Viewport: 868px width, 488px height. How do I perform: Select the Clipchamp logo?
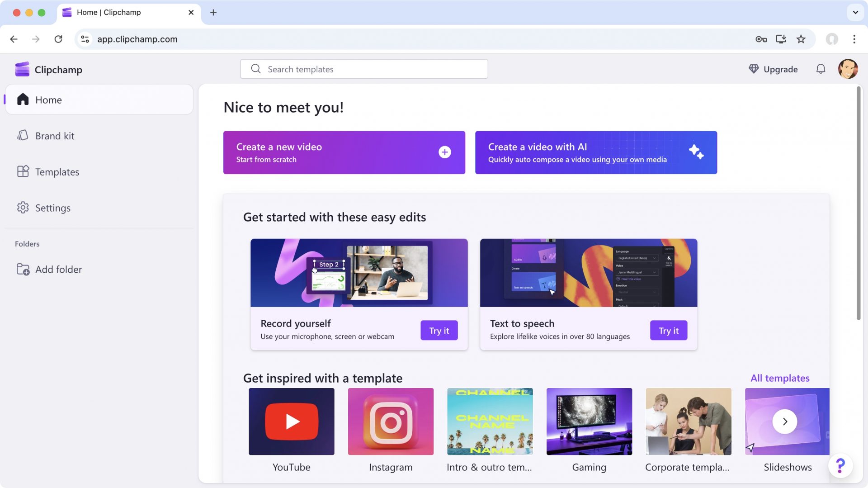click(22, 69)
